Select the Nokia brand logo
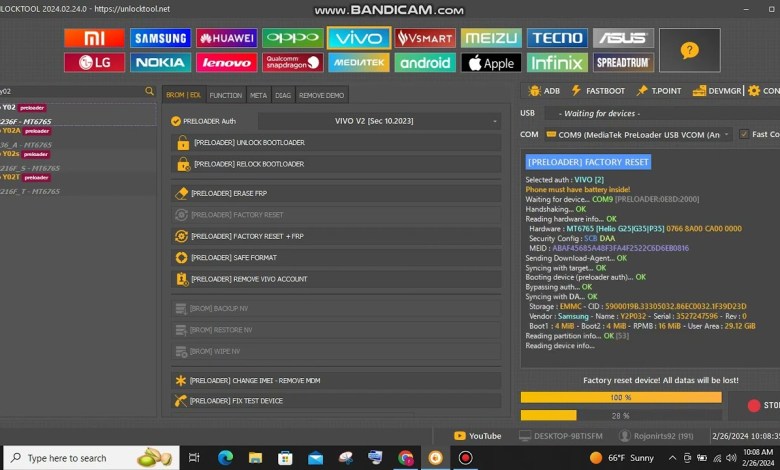Screen dimensions: 780x470 (160, 63)
